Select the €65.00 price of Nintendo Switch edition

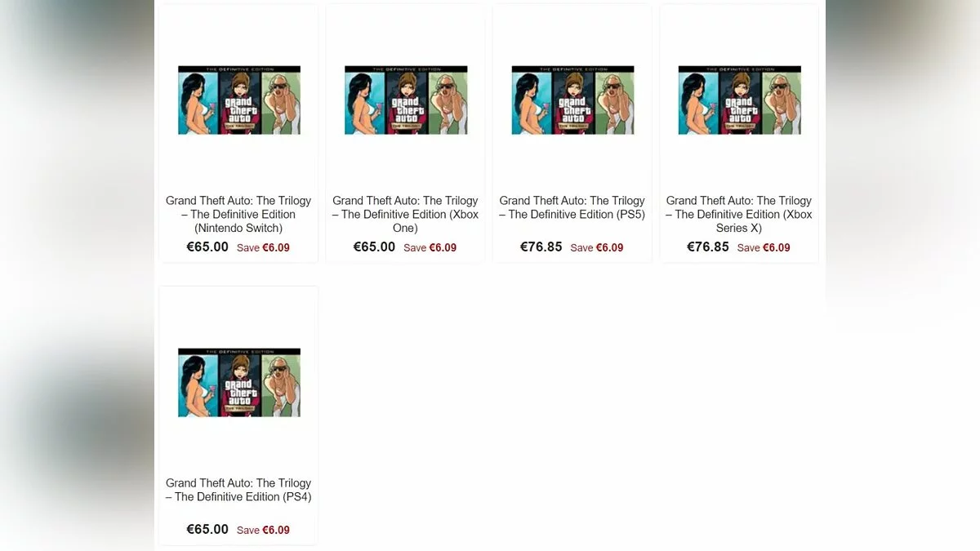[207, 247]
